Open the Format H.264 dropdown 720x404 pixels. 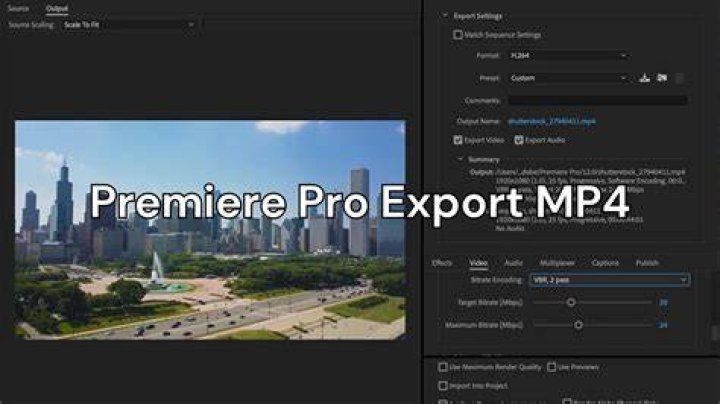(568, 56)
